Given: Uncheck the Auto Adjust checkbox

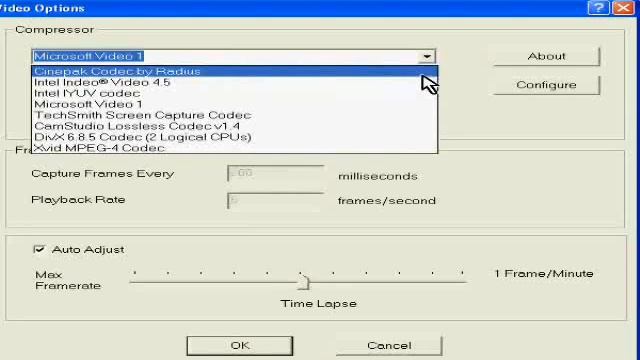Looking at the screenshot, I should (x=39, y=249).
